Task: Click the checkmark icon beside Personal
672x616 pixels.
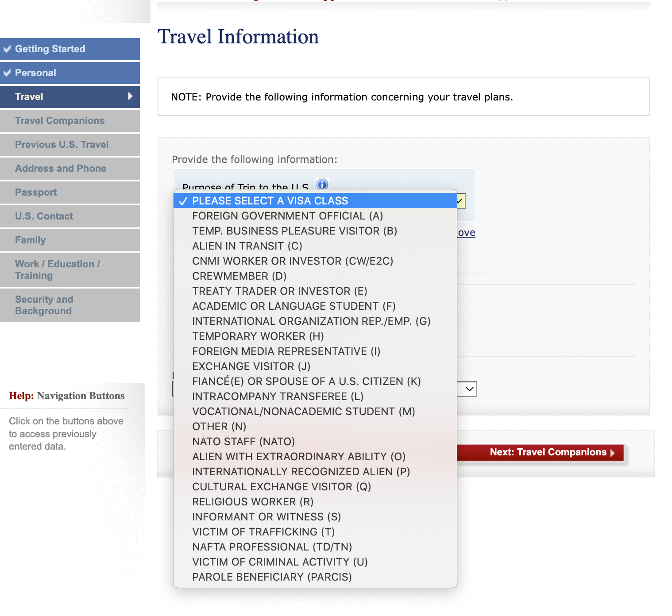Action: coord(7,73)
